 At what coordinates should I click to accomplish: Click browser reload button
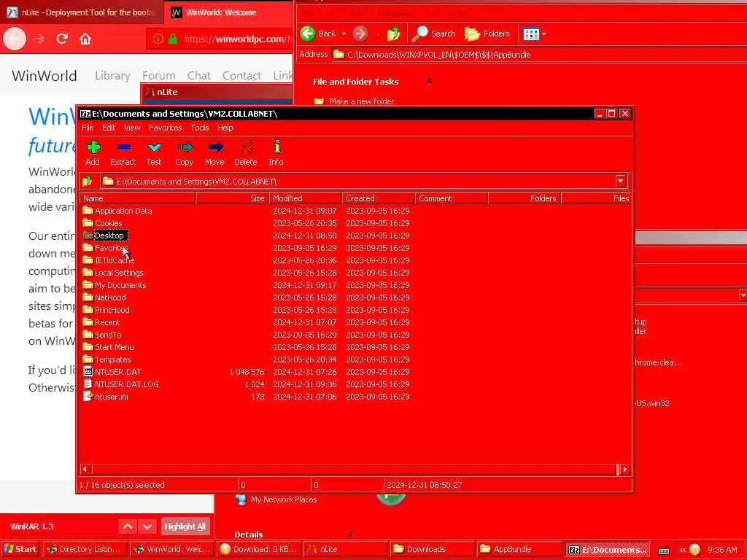(x=62, y=39)
